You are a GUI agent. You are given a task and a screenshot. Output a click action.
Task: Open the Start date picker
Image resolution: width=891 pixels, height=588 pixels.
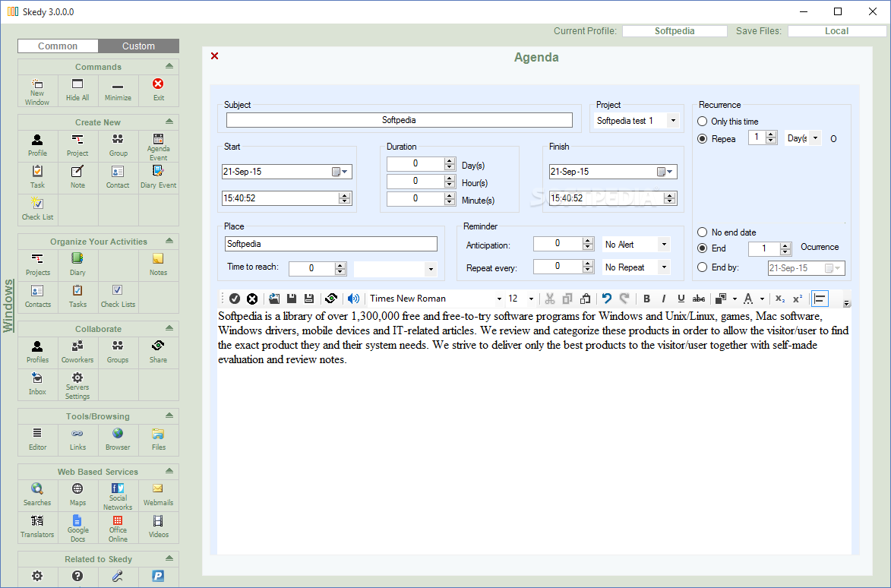pos(340,172)
